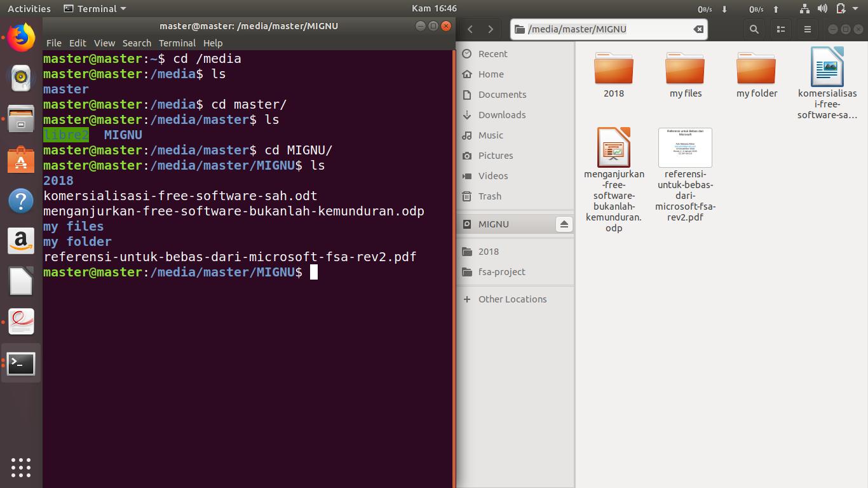
Task: Select the referensi-untuk-bebas PDF thumbnail
Action: pyautogui.click(x=684, y=147)
